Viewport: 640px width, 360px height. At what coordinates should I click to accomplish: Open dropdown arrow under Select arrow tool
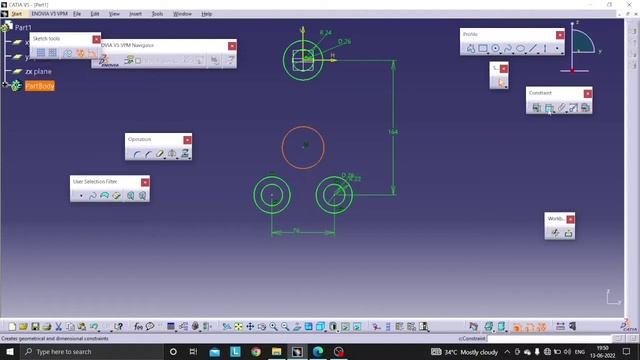pyautogui.click(x=506, y=87)
